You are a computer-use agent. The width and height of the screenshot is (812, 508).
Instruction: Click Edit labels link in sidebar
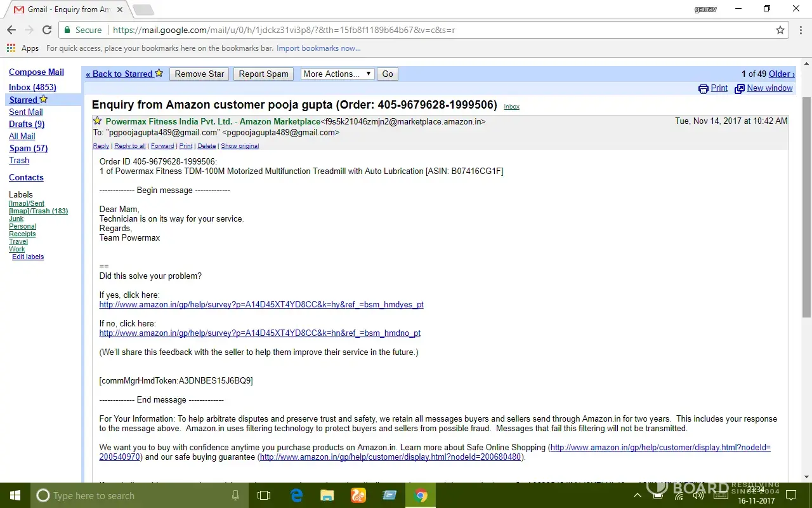pos(28,257)
